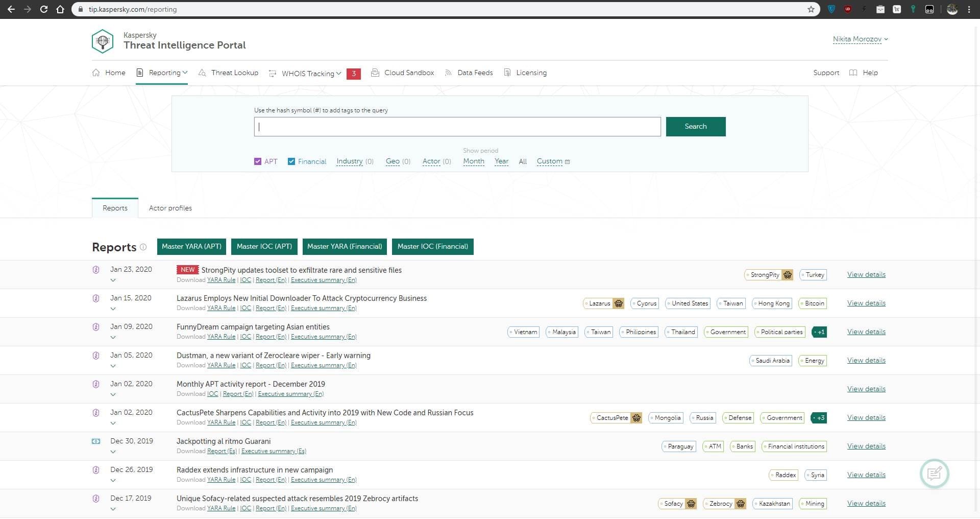
Task: Click the financial report icon for Dec 30, 2019
Action: click(x=96, y=441)
